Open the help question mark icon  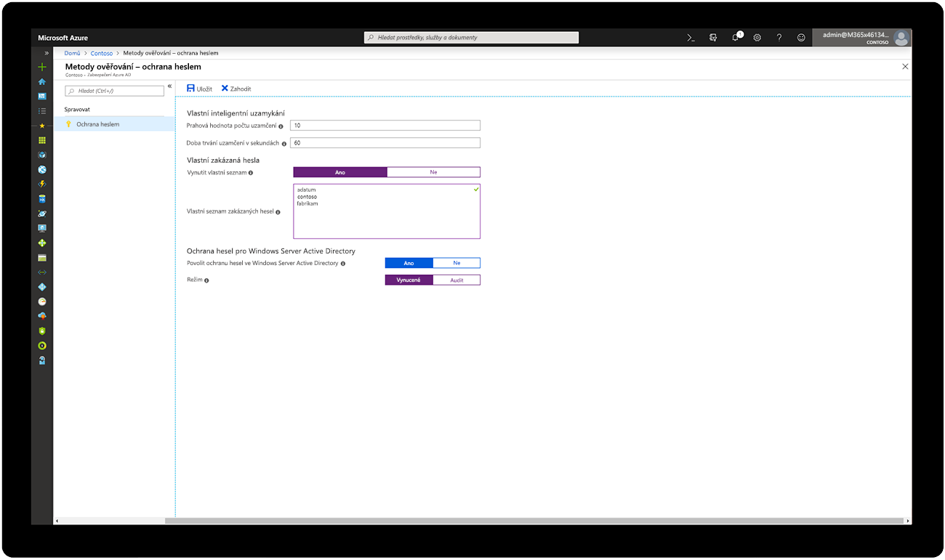coord(779,38)
